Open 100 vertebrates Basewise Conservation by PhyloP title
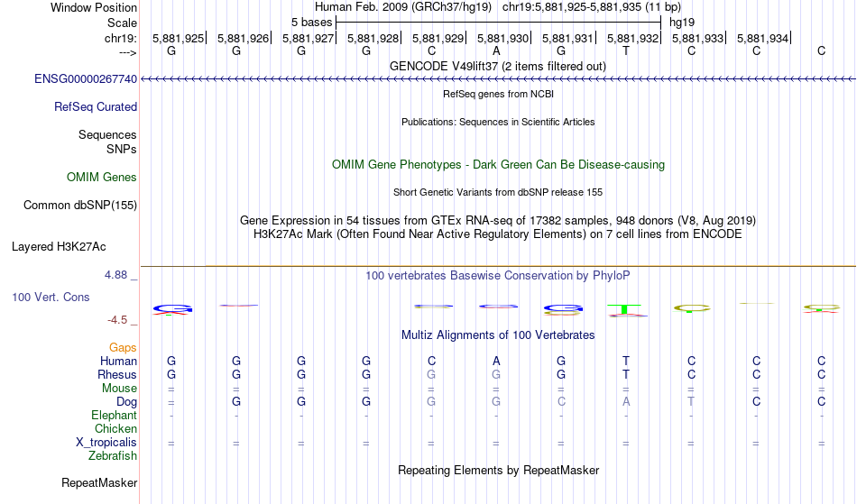Screen dimensions: 857x504 click(x=498, y=275)
